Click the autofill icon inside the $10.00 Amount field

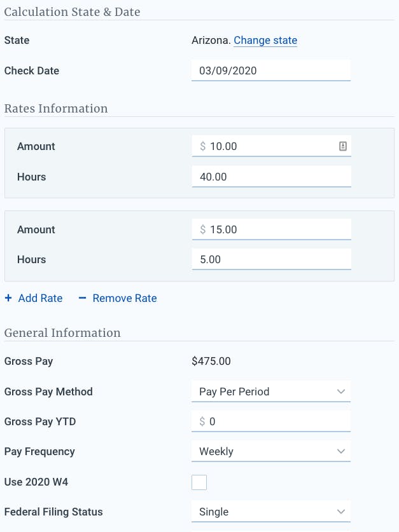[342, 146]
